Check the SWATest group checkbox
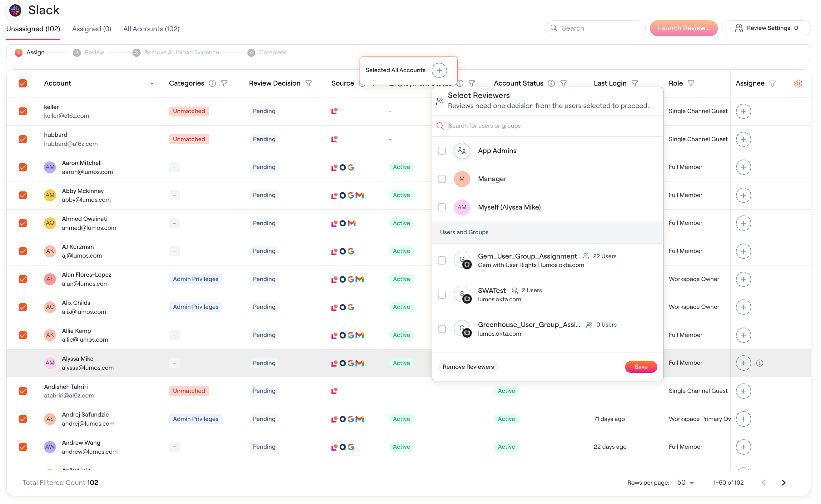Image resolution: width=821 pixels, height=504 pixels. (442, 295)
